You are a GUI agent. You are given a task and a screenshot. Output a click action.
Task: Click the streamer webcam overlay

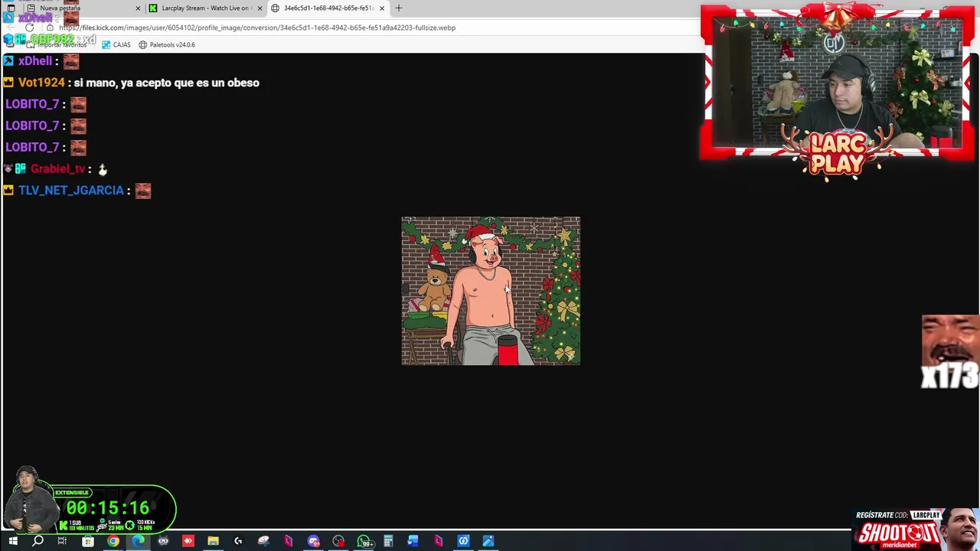click(837, 83)
